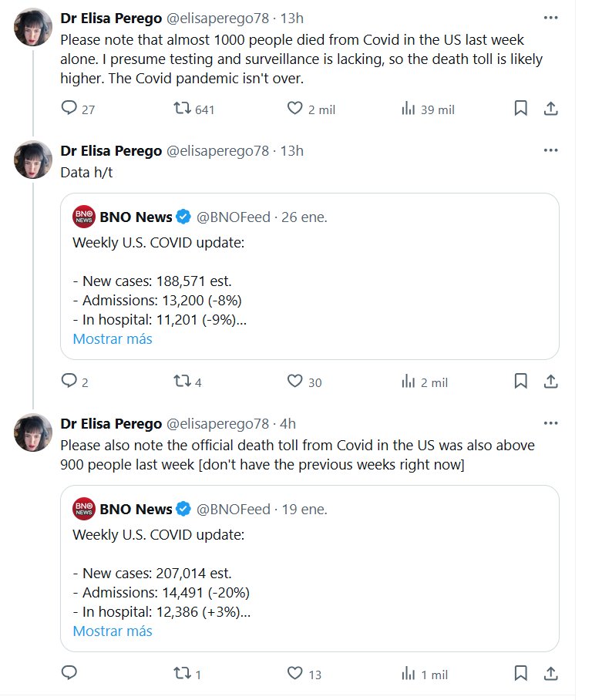Bookmark the first tweet about Covid deaths

click(521, 109)
